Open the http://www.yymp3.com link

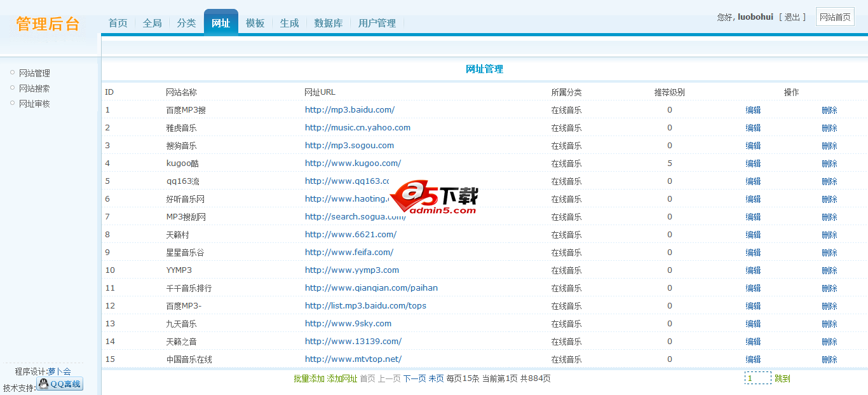[352, 270]
